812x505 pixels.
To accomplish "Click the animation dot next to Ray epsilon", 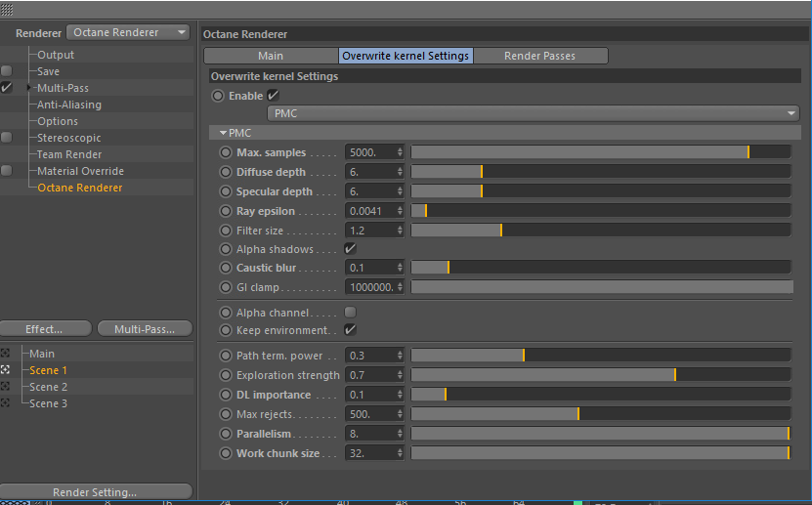I will point(226,211).
